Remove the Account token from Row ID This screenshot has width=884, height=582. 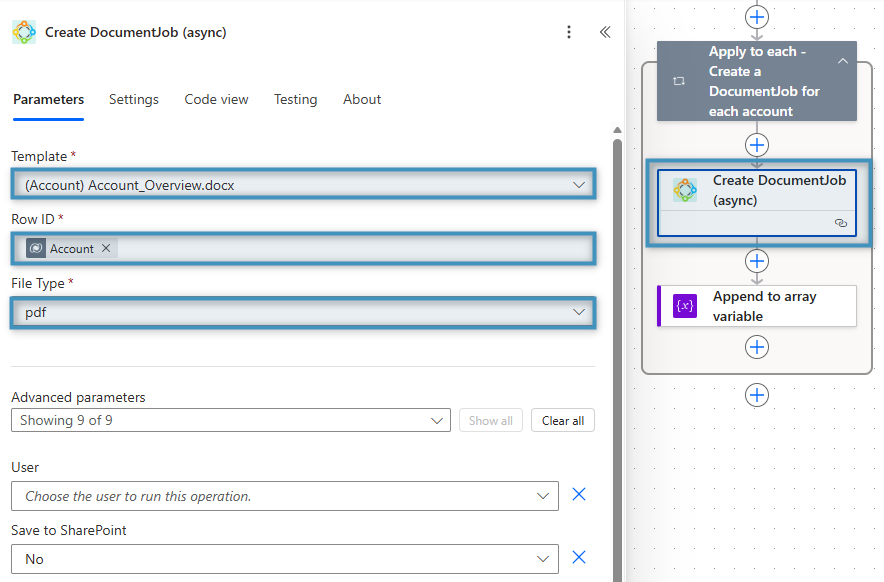(106, 248)
